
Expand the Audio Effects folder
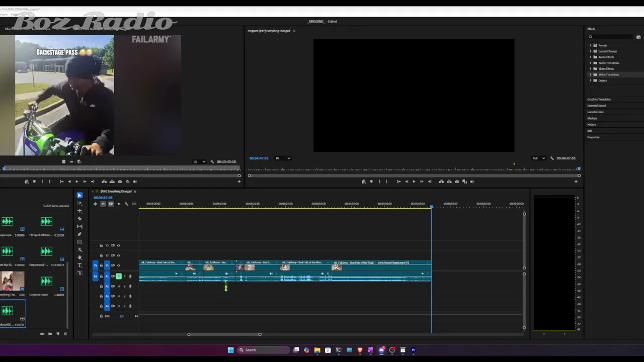(x=590, y=57)
